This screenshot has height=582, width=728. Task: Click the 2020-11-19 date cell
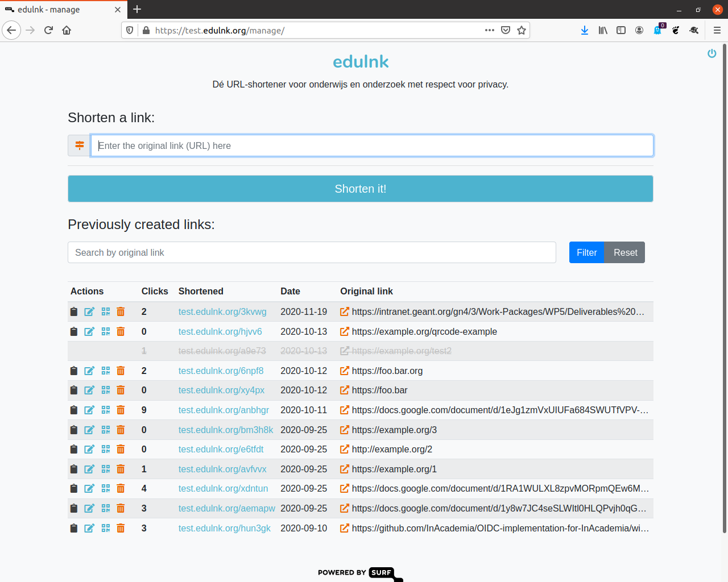[304, 311]
